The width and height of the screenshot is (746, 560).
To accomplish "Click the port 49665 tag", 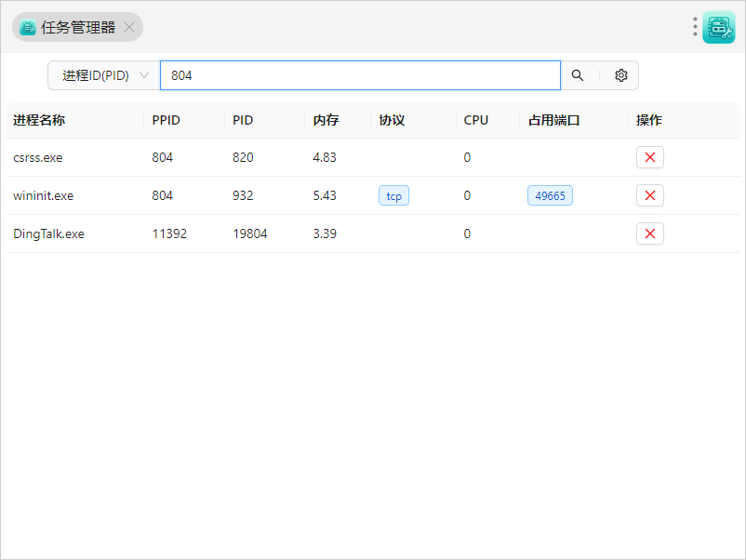I will pyautogui.click(x=550, y=195).
